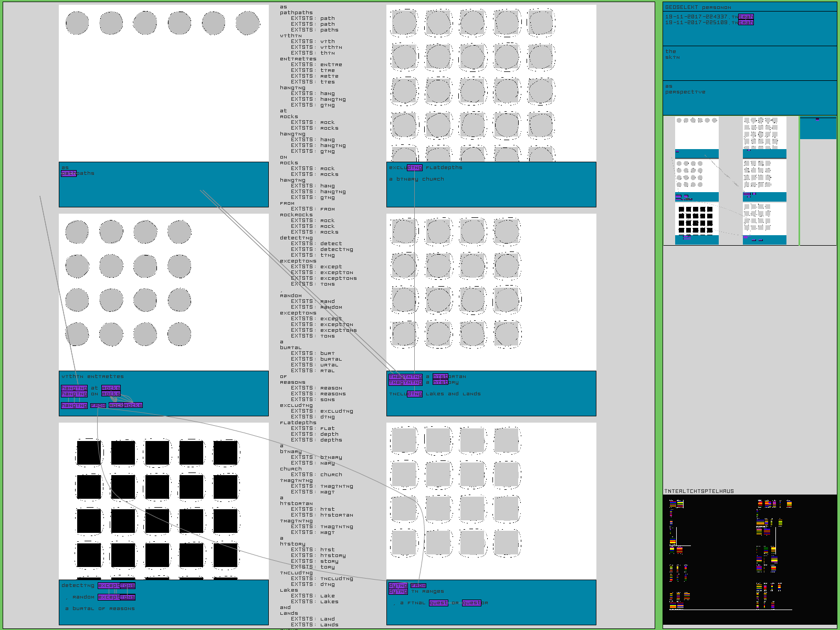
Task: Click highlighted "exceptions" after "random"
Action: click(116, 597)
